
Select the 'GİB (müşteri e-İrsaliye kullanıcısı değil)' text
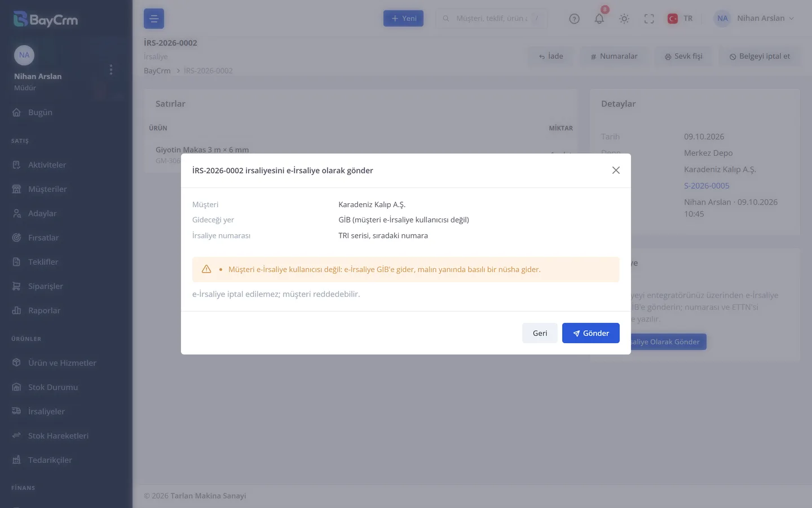coord(404,220)
